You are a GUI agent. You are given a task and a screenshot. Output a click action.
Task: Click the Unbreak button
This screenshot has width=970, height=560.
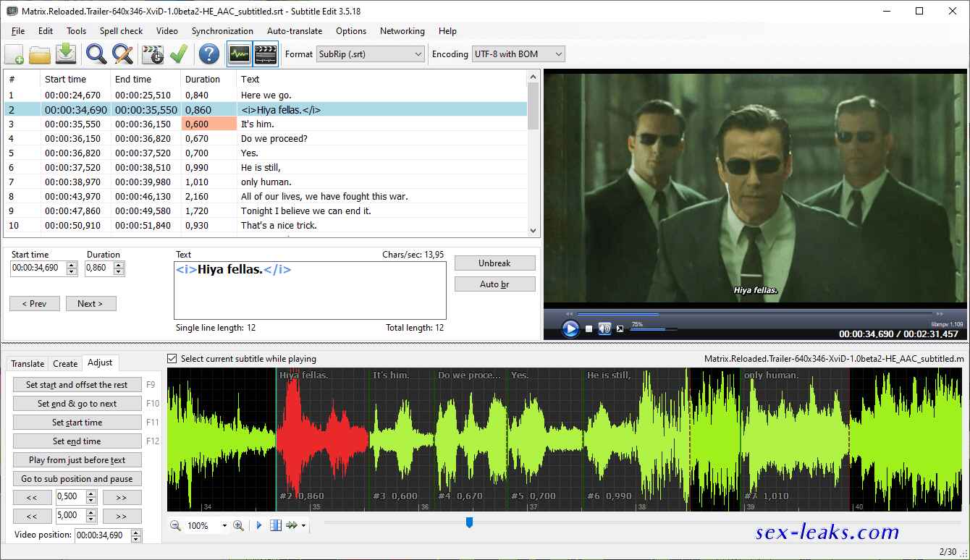495,263
